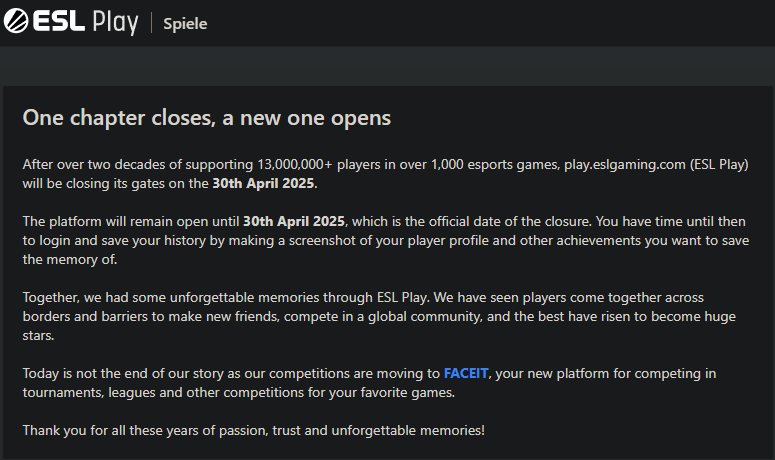Image resolution: width=775 pixels, height=460 pixels.
Task: Click the paragraph starting with Together
Action: [x=379, y=316]
